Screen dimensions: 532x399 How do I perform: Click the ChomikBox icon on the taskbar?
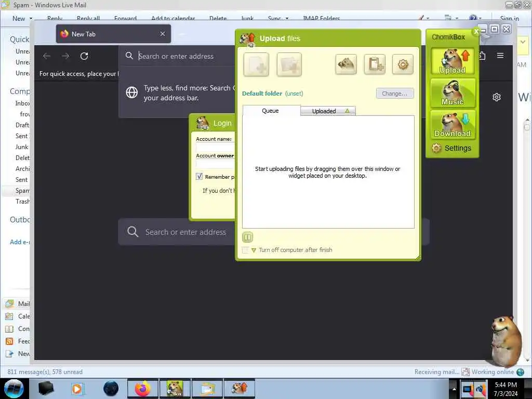coord(175,389)
